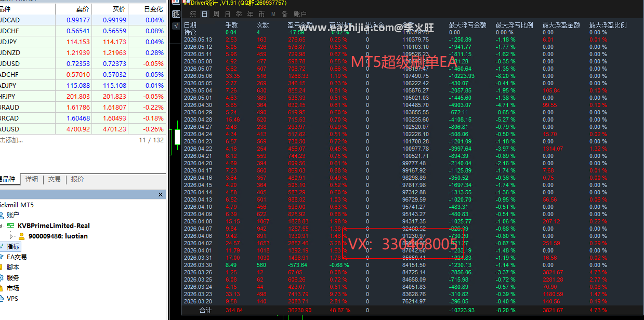
Task: Select 900009486: luotian account entry
Action: click(x=58, y=236)
